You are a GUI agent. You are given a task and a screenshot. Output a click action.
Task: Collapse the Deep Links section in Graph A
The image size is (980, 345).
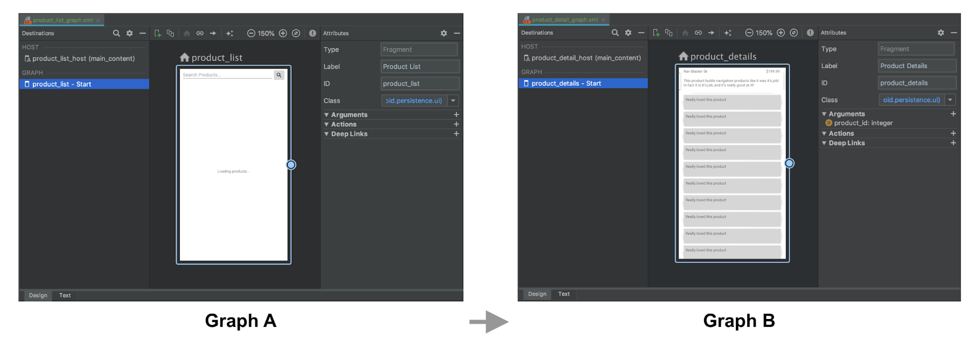pyautogui.click(x=327, y=134)
